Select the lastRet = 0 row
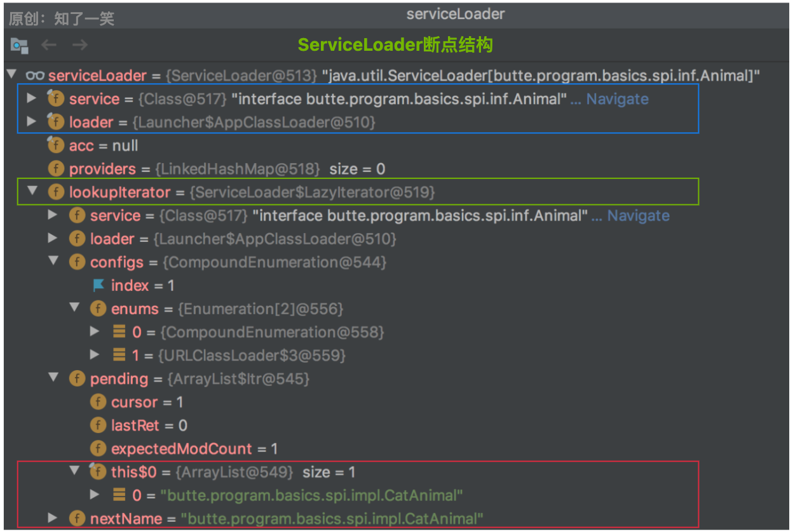This screenshot has width=793, height=532. click(149, 425)
